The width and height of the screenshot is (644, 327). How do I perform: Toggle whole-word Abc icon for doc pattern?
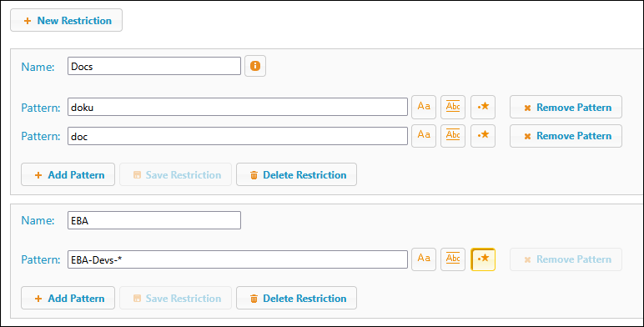[453, 136]
